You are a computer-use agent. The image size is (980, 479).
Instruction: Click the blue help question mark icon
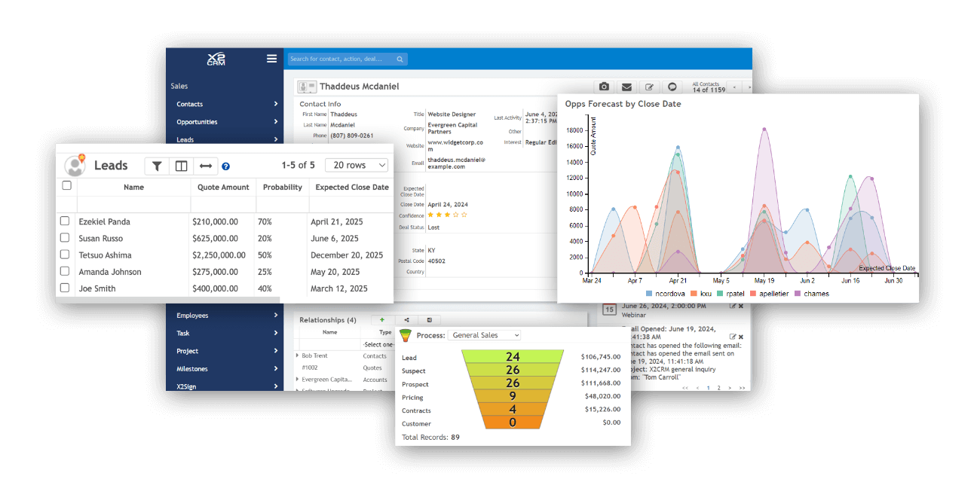pos(226,166)
